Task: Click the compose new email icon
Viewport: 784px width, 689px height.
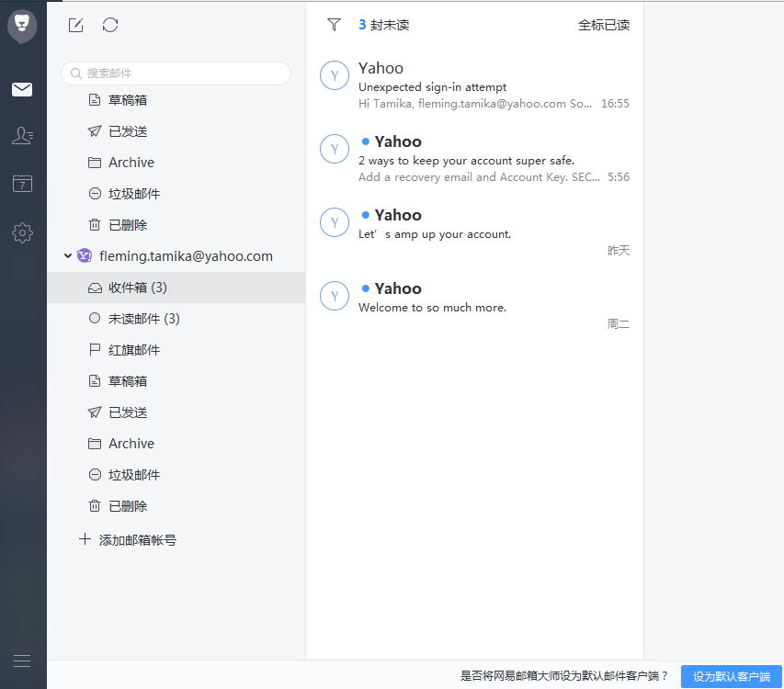Action: click(76, 26)
